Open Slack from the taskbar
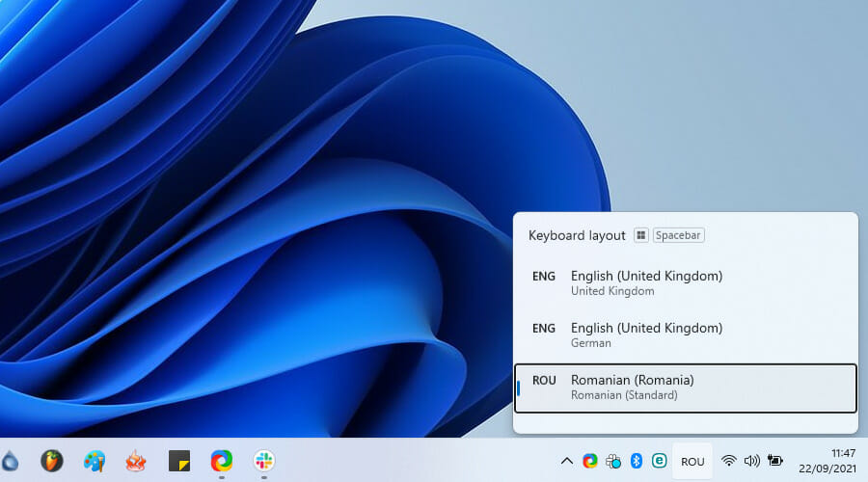Image resolution: width=868 pixels, height=482 pixels. point(263,461)
